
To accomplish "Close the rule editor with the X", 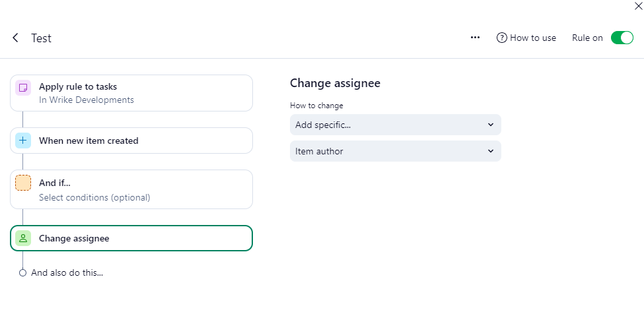I will (637, 6).
